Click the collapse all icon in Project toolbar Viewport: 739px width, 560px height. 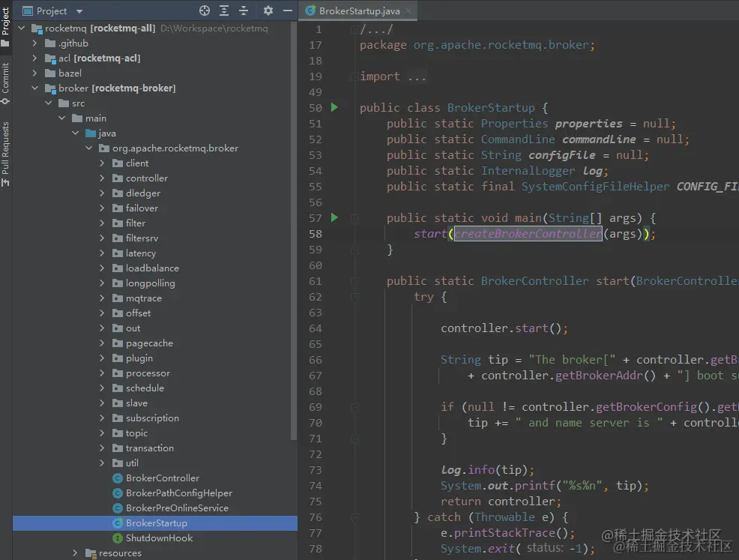(244, 10)
